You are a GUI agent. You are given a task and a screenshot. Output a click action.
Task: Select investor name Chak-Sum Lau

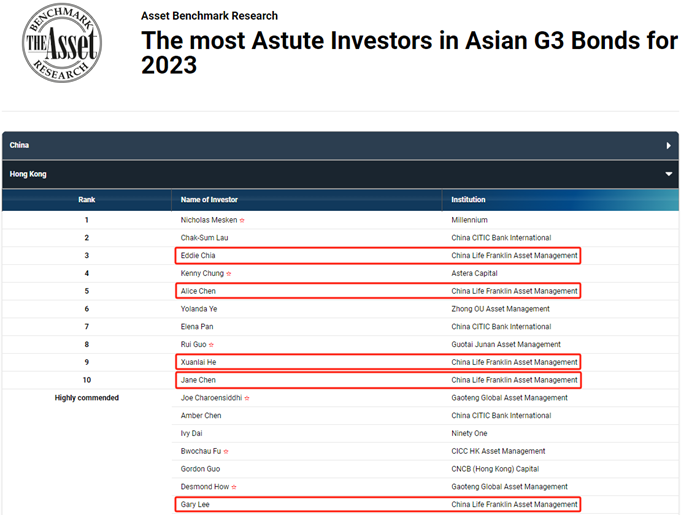click(x=205, y=238)
